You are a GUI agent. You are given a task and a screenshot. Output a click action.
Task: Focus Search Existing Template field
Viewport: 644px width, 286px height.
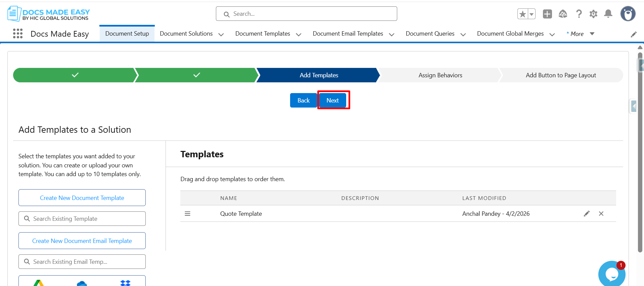(82, 218)
